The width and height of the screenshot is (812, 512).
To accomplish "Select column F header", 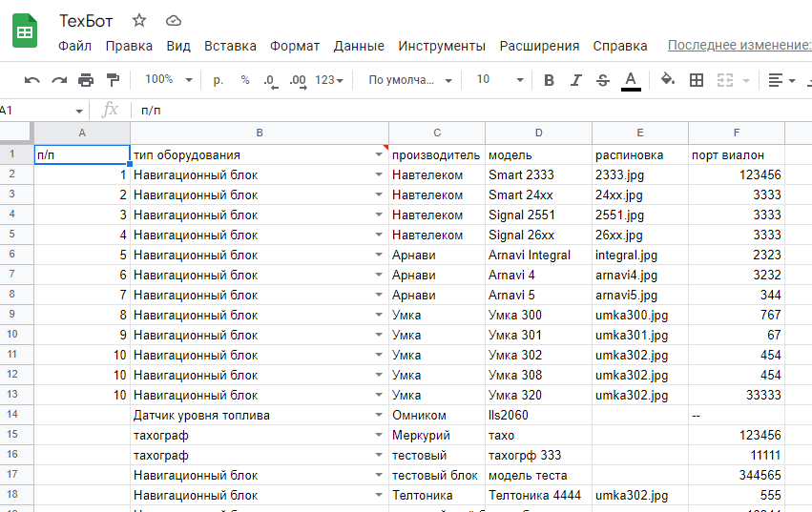I will (737, 133).
